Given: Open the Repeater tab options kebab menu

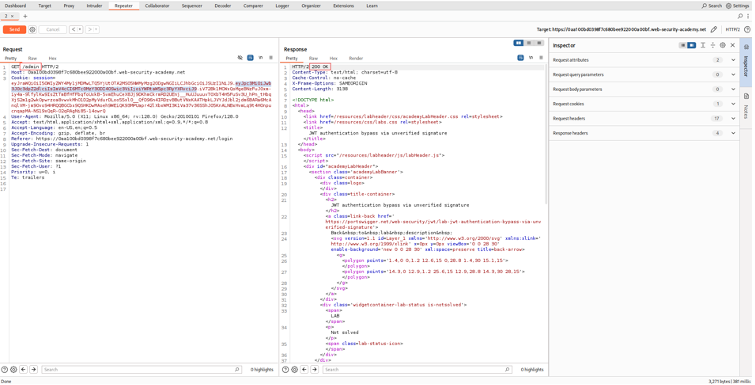Looking at the screenshot, I should click(x=749, y=16).
